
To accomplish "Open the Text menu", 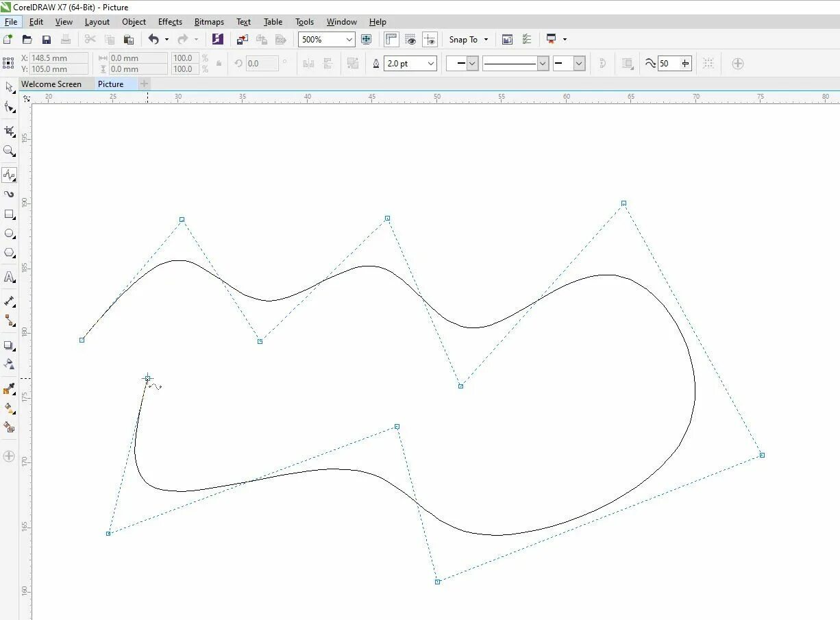I will pos(243,22).
